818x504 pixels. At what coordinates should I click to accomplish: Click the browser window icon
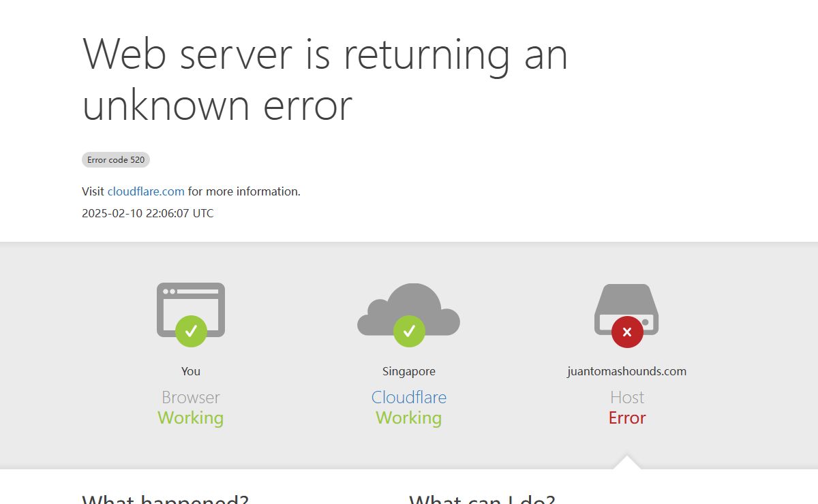click(191, 310)
